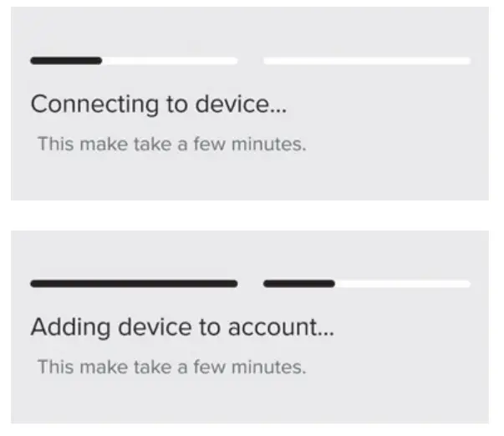
Task: Click the gap between Connecting panel progress segments
Action: 251,61
